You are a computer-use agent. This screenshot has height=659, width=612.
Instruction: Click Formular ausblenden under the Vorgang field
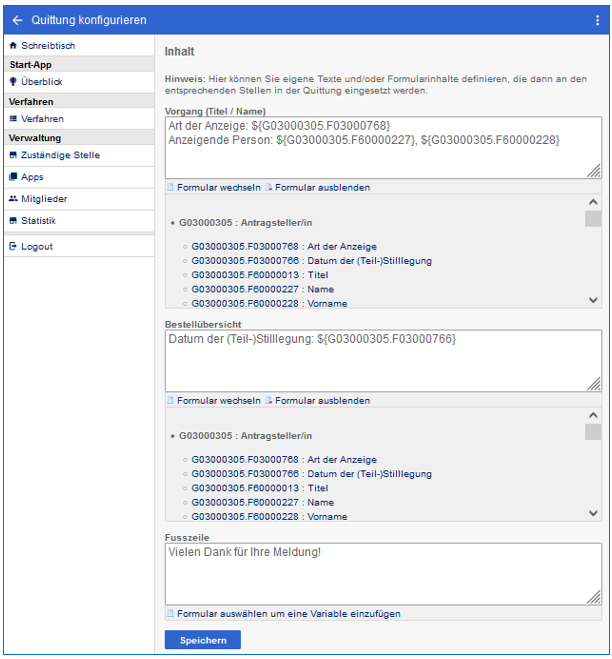click(322, 187)
